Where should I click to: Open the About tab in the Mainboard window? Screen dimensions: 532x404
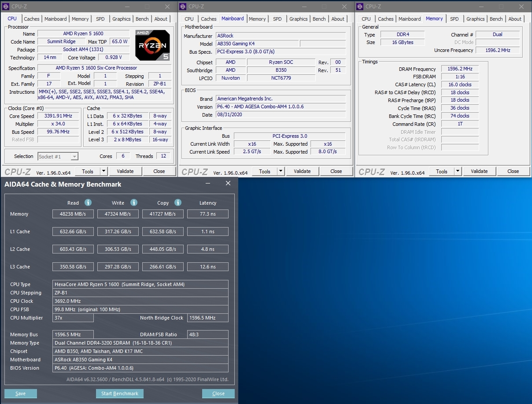(338, 19)
